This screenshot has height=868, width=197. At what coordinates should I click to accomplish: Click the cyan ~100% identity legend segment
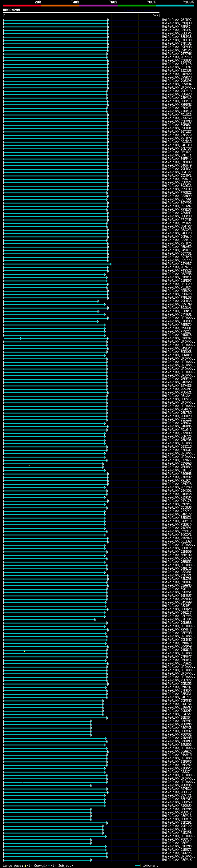(x=175, y=6)
